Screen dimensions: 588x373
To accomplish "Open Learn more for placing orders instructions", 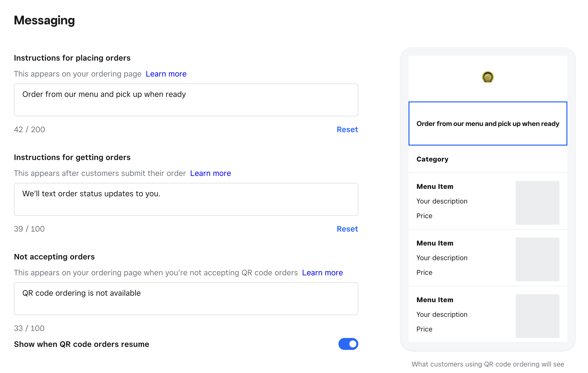I will click(x=166, y=74).
